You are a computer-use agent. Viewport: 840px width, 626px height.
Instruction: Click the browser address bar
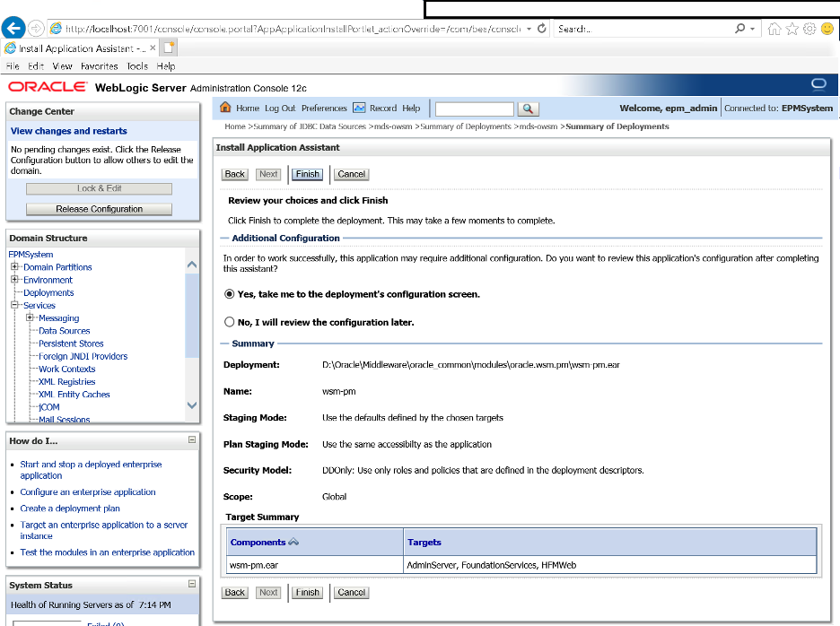293,29
